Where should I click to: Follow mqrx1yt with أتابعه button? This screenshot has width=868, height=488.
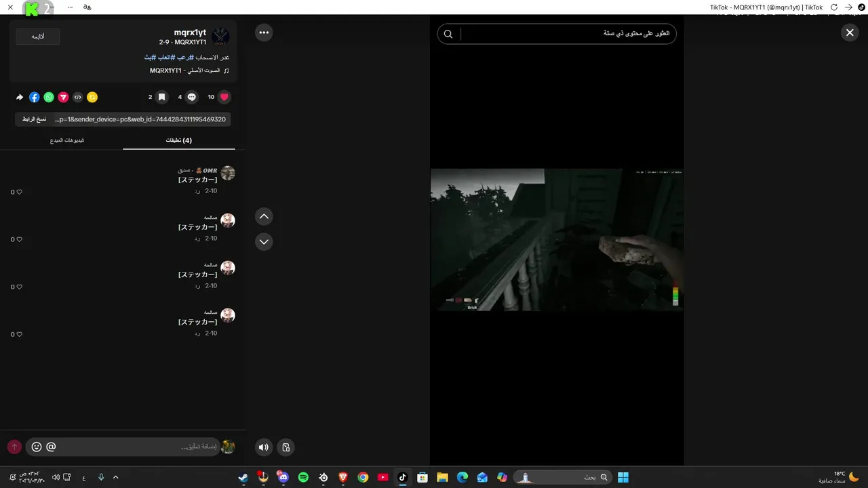38,37
